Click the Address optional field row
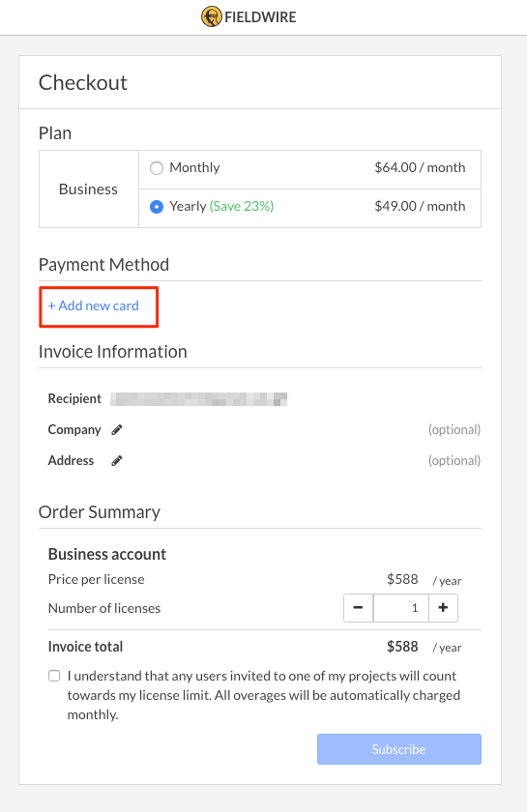Screen dimensions: 527x812 (264, 461)
